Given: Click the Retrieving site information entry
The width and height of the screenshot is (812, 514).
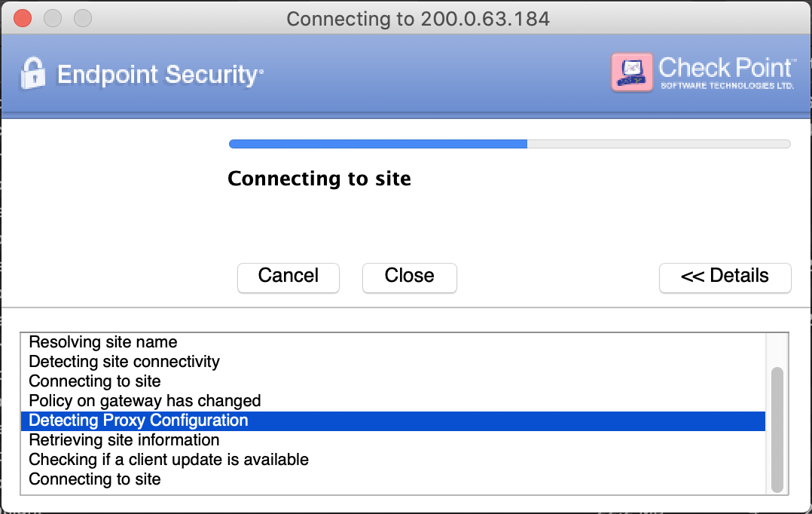Looking at the screenshot, I should click(124, 440).
